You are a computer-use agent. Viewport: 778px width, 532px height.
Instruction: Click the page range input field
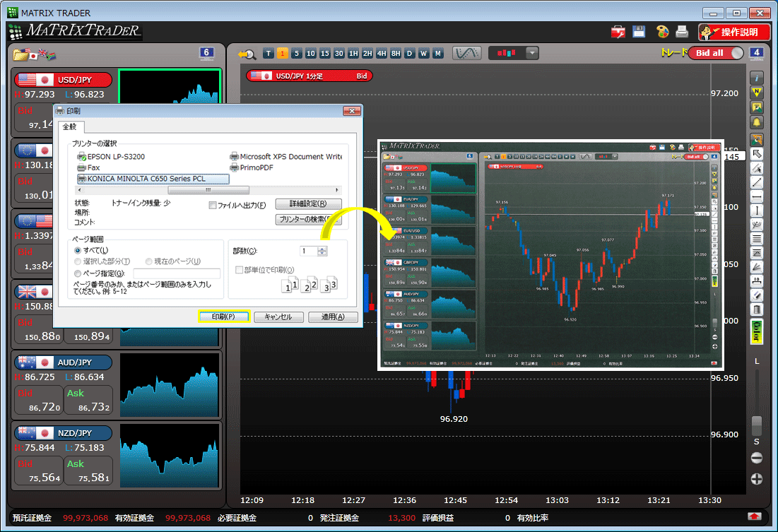(x=177, y=273)
